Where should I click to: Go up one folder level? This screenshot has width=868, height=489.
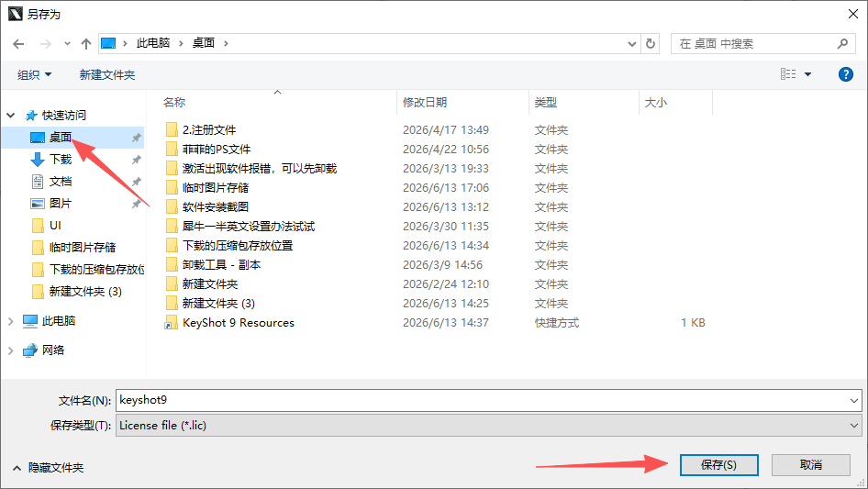(86, 44)
